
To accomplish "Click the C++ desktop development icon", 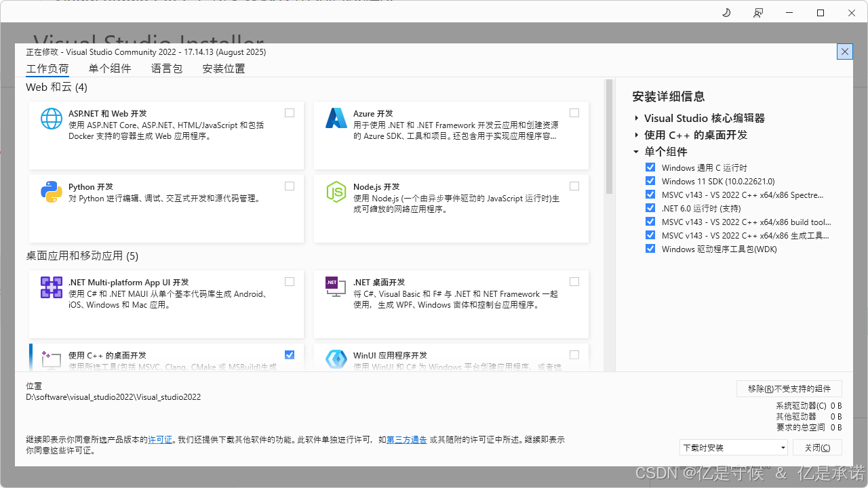I will tap(52, 359).
